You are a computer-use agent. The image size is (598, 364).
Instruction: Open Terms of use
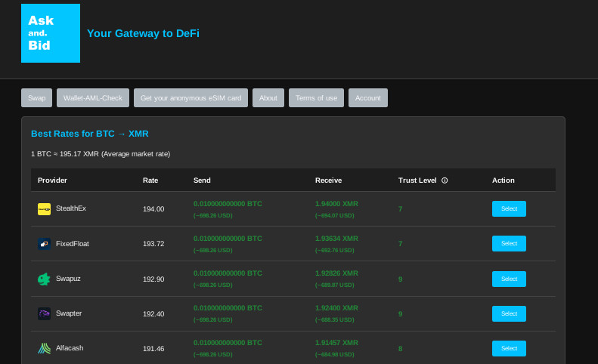point(316,98)
